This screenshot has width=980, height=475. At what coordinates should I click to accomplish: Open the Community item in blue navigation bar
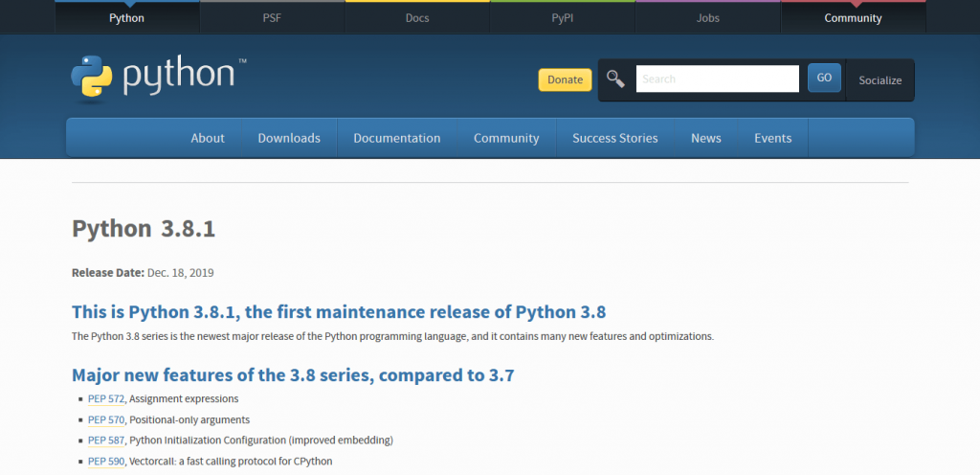coord(506,138)
